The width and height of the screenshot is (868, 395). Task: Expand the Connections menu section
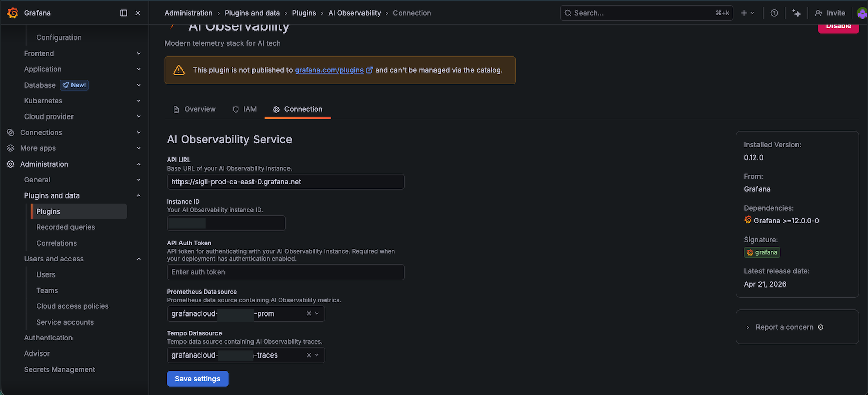click(139, 133)
